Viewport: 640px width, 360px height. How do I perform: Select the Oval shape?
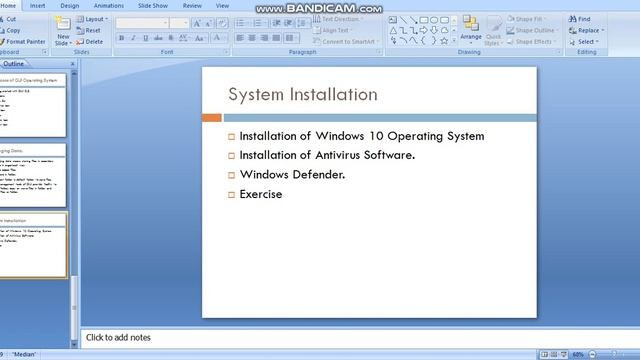click(x=434, y=20)
